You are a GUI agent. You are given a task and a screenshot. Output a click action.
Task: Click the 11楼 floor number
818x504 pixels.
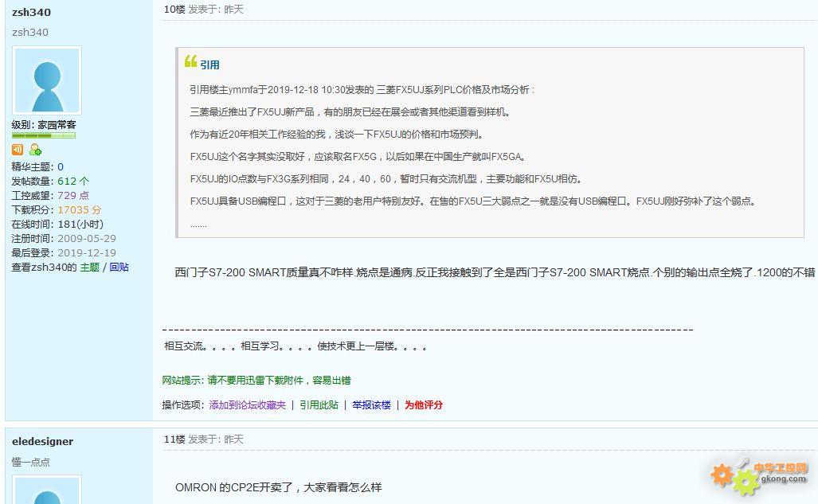174,440
